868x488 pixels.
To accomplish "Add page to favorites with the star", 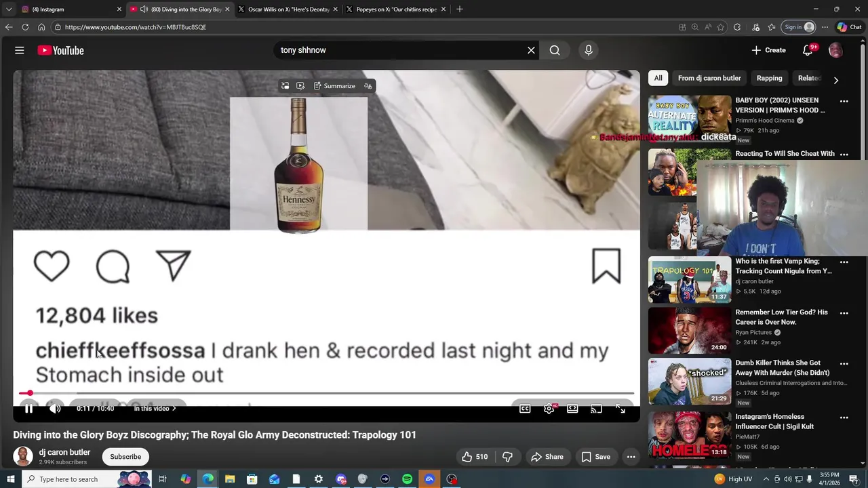I will click(720, 27).
